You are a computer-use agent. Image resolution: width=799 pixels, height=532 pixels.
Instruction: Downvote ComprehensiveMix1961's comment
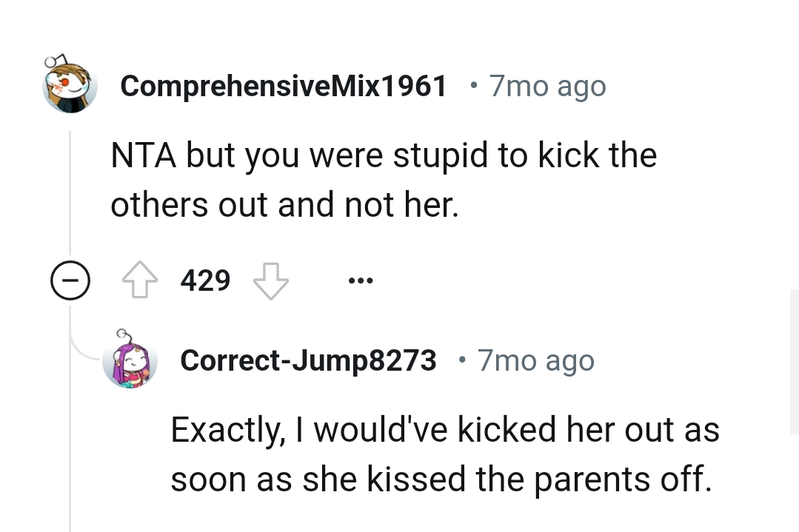click(270, 280)
